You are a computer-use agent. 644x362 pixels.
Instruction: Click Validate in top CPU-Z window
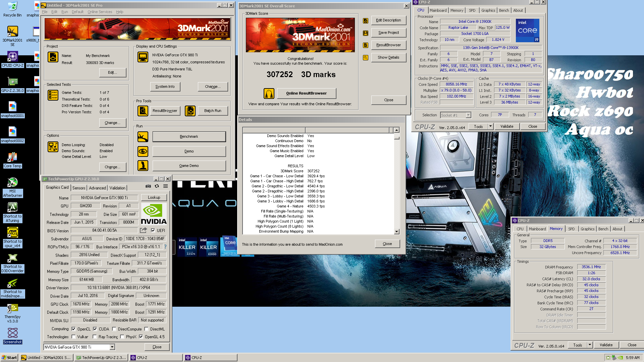pos(507,126)
